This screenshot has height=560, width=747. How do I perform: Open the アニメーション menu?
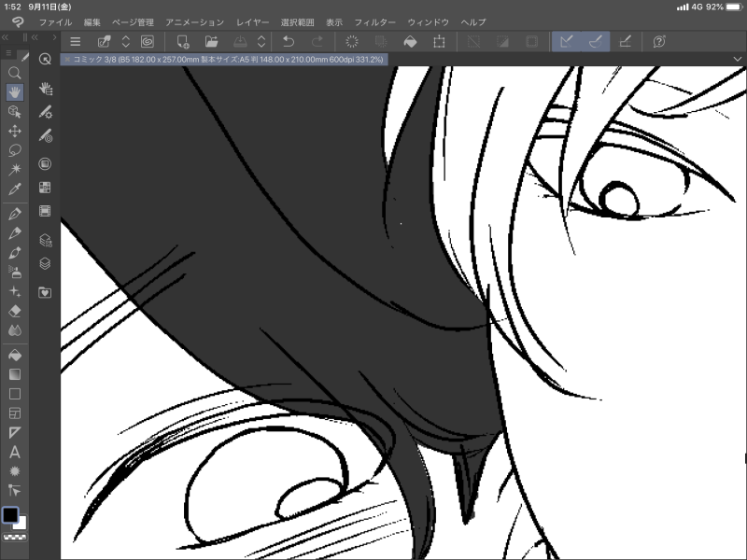coord(195,22)
